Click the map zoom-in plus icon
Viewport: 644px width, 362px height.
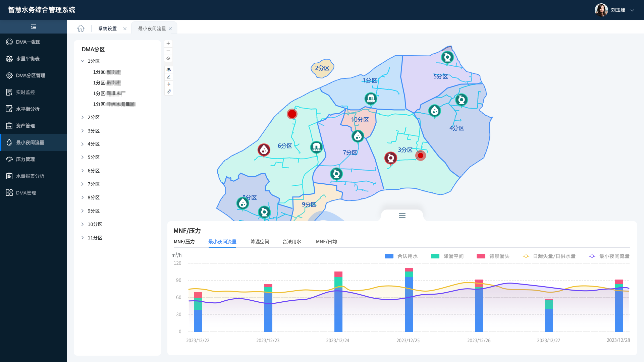(x=168, y=44)
